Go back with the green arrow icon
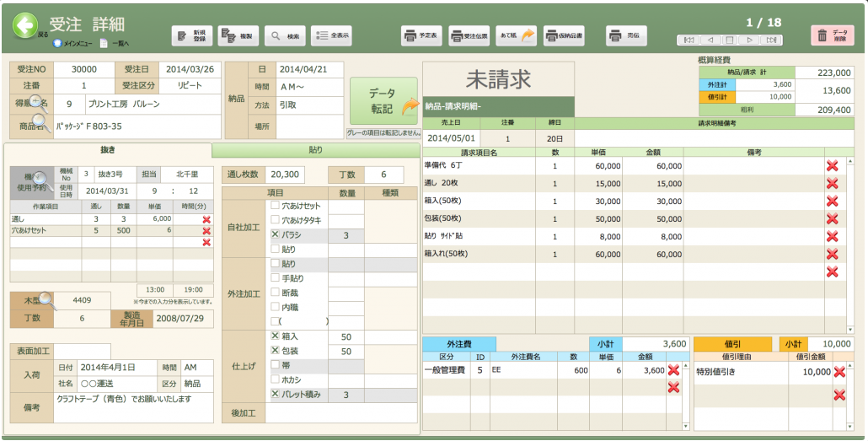This screenshot has height=441, width=868. coord(25,26)
